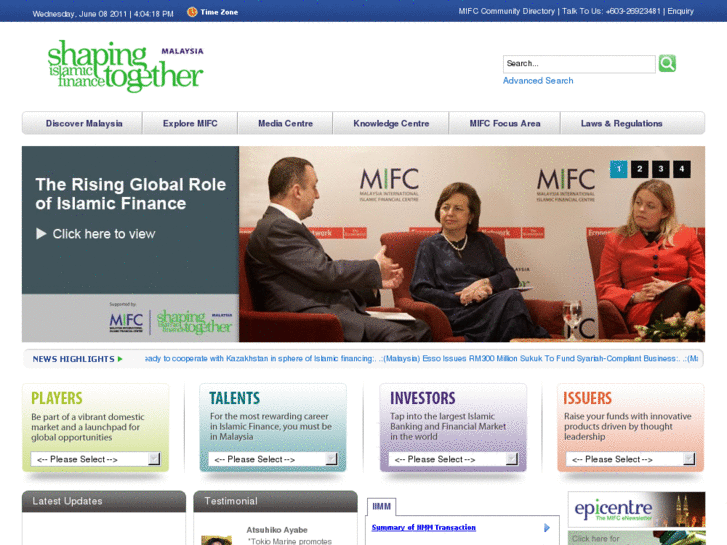Click the Time Zone link

tap(219, 12)
